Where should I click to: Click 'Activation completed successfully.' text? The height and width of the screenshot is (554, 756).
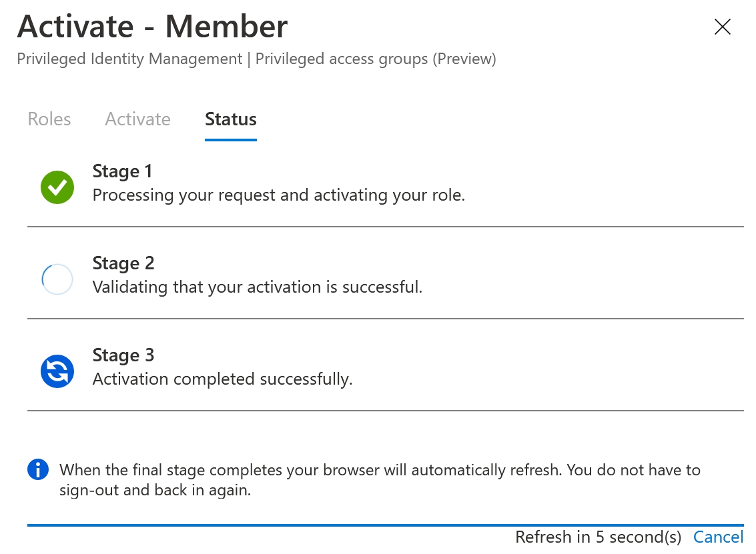pos(223,379)
